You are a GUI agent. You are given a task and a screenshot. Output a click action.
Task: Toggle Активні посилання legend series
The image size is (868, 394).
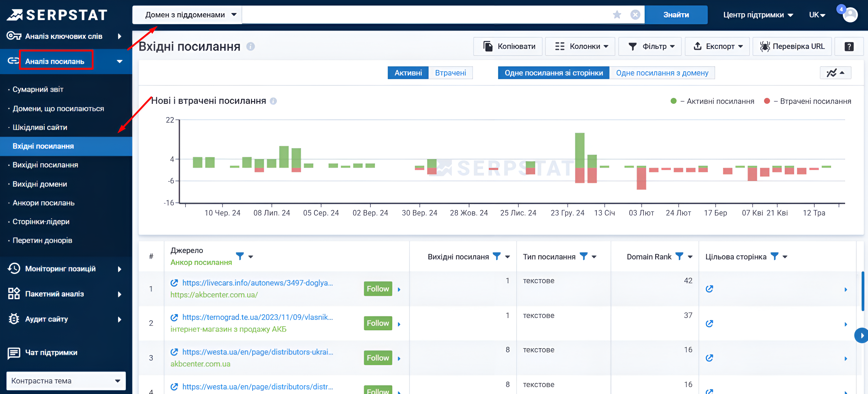click(x=712, y=101)
